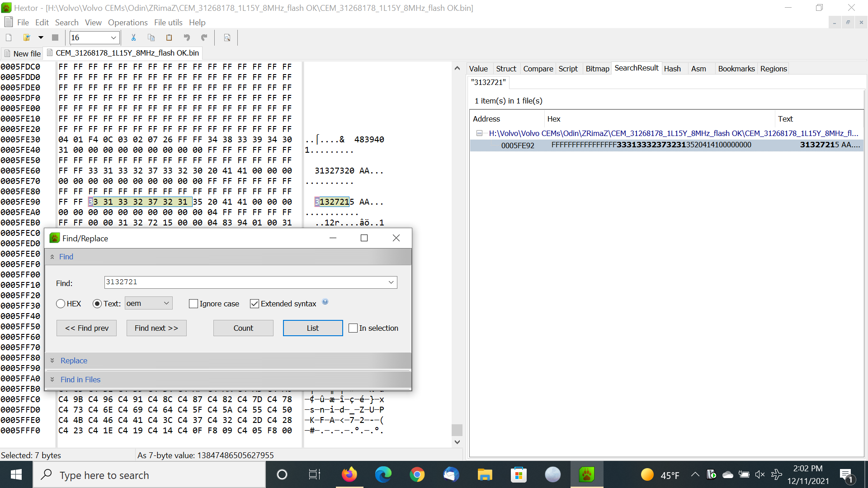Expand the Replace section
The width and height of the screenshot is (868, 488).
(x=74, y=361)
